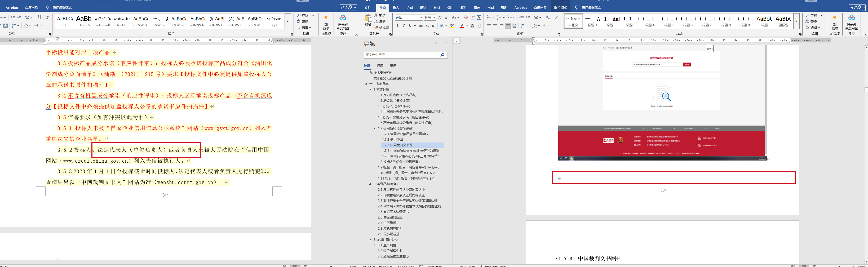Clear all formatting with the eraser icon
This screenshot has width=868, height=267.
(466, 17)
